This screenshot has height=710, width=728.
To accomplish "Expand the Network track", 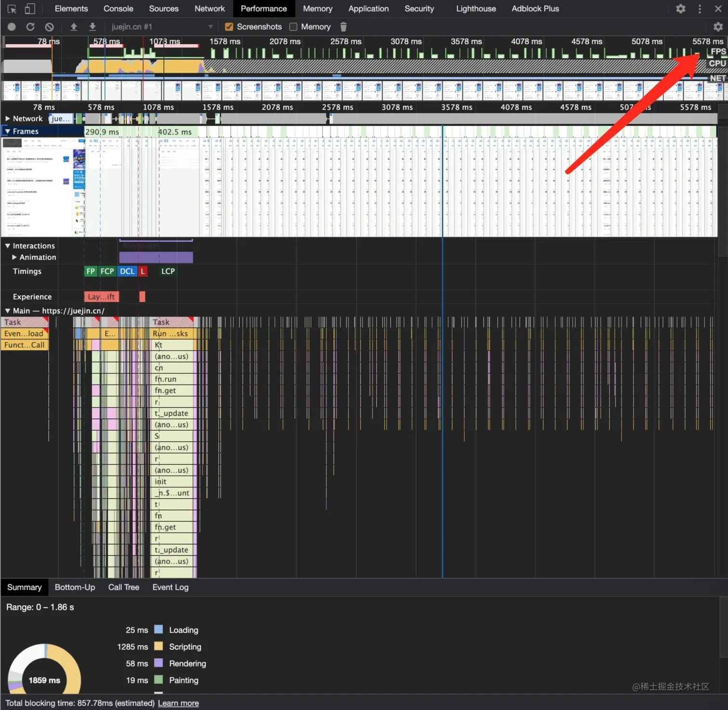I will click(x=8, y=118).
